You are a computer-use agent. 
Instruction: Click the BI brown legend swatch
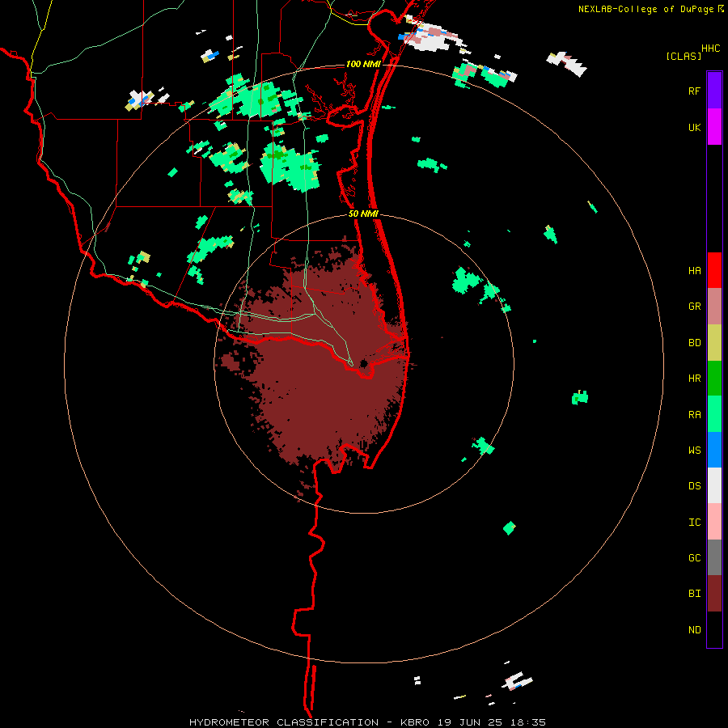pos(714,594)
